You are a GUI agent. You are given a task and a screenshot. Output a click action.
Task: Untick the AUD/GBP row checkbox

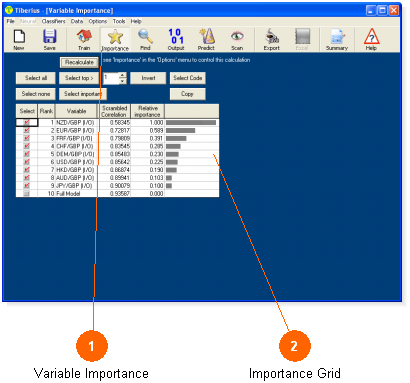[x=27, y=178]
